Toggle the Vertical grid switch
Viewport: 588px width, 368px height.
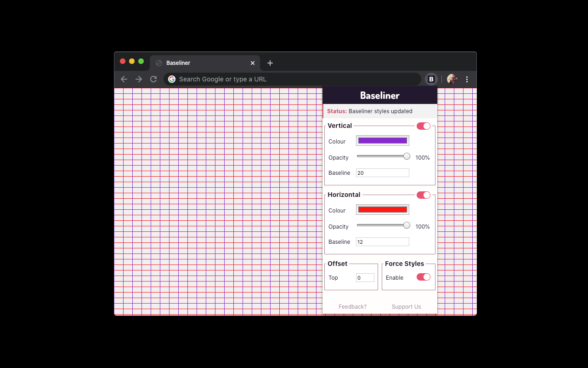(x=424, y=126)
